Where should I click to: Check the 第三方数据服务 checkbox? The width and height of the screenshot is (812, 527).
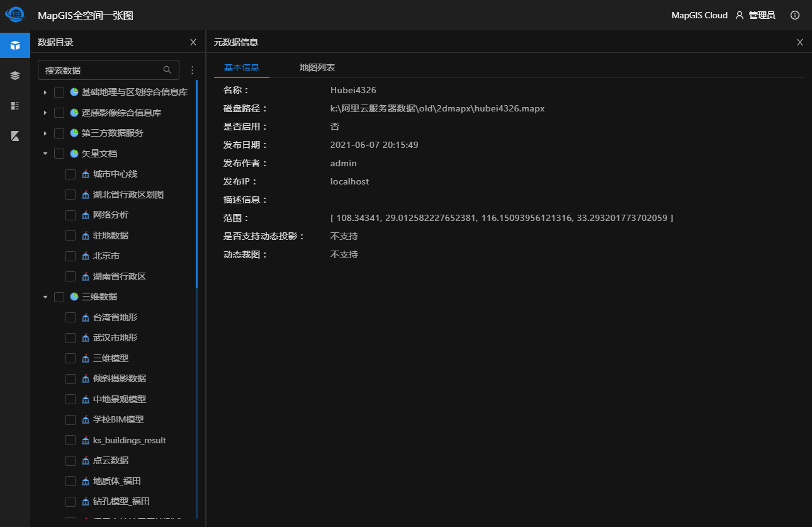[x=59, y=133]
